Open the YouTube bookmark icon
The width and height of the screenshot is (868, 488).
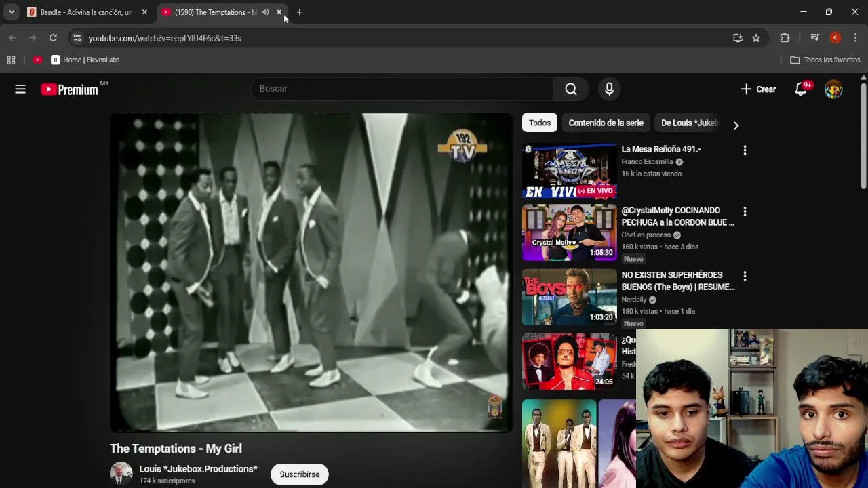[x=38, y=60]
